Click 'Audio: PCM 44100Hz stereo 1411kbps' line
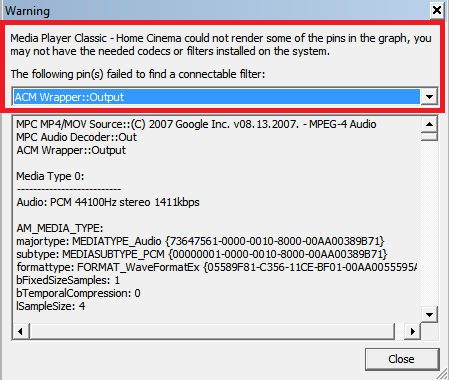The width and height of the screenshot is (449, 380). pyautogui.click(x=108, y=202)
